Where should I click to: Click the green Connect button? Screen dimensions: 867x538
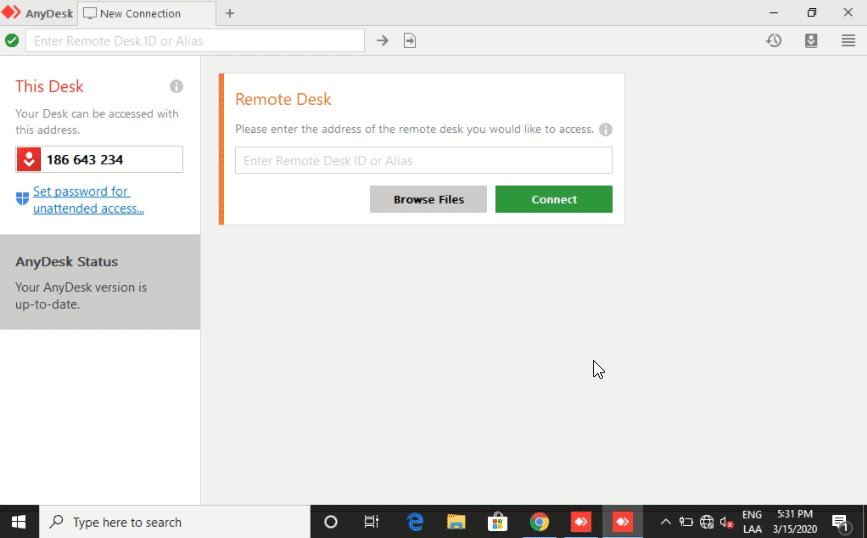click(553, 200)
